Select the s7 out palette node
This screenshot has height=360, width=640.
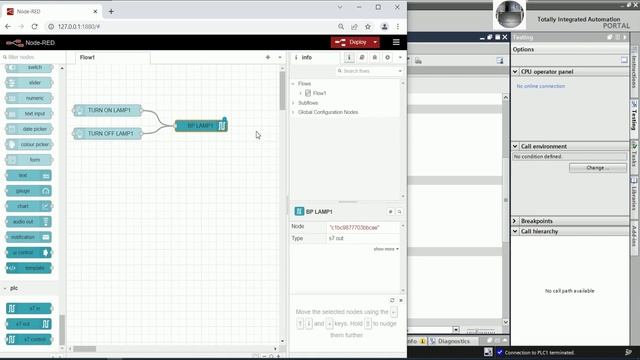pos(29,324)
